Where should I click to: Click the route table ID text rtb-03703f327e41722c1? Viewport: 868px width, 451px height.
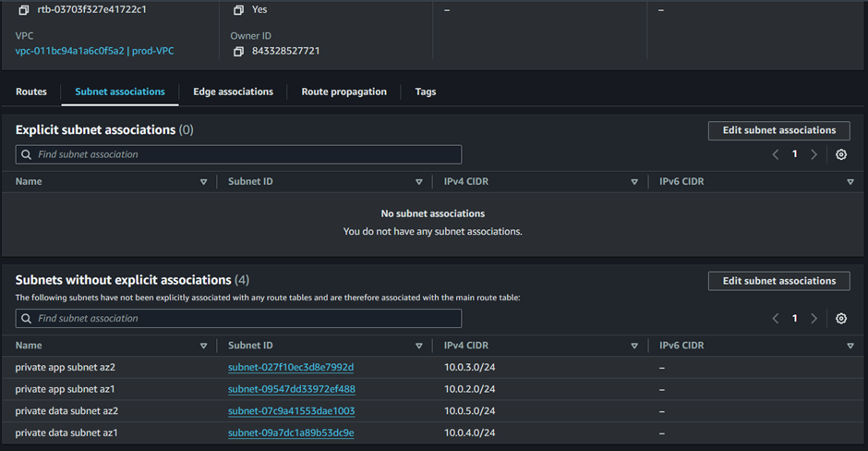click(x=92, y=10)
